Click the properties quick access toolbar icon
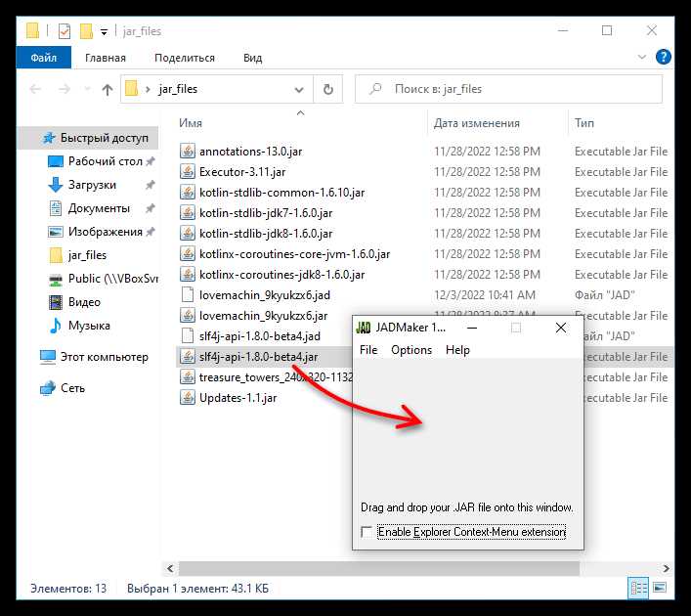The image size is (691, 616). tap(65, 31)
